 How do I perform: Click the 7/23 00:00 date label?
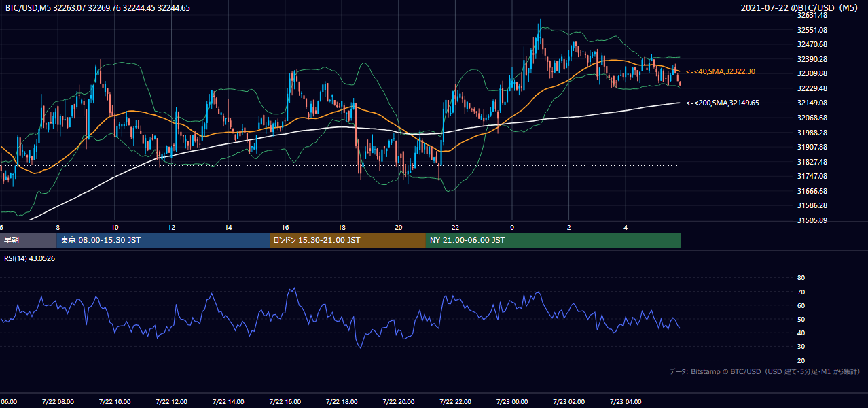pyautogui.click(x=512, y=402)
